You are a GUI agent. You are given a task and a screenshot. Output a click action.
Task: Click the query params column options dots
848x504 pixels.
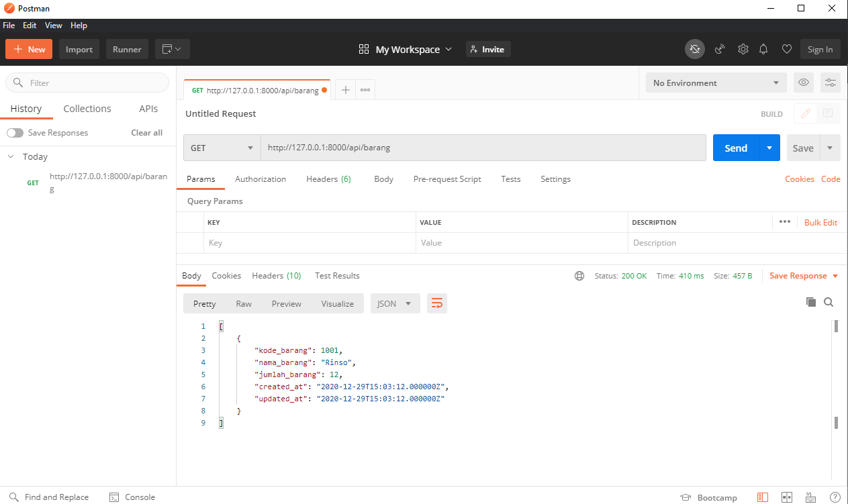785,221
